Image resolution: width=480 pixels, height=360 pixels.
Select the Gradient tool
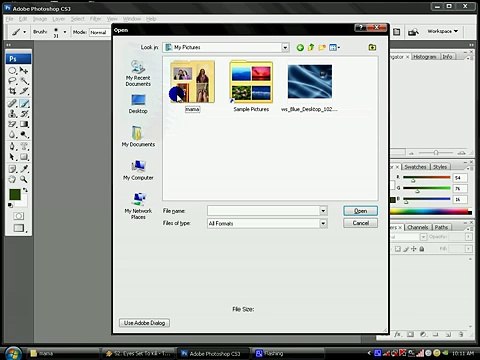pyautogui.click(x=24, y=124)
